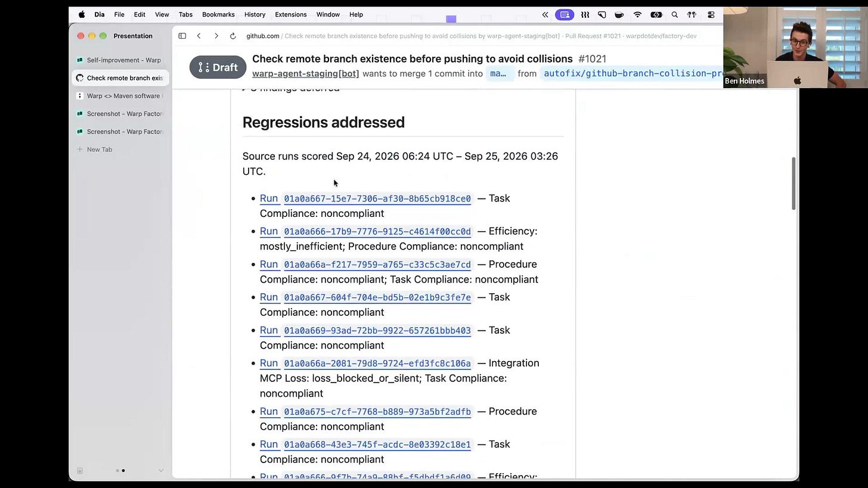Viewport: 868px width, 488px height.
Task: Click the github.com address bar
Action: pos(471,36)
